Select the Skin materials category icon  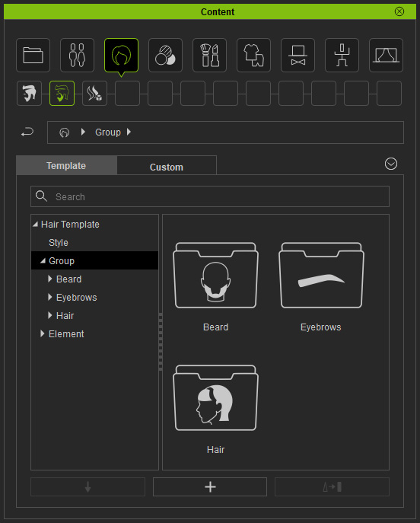[x=165, y=55]
